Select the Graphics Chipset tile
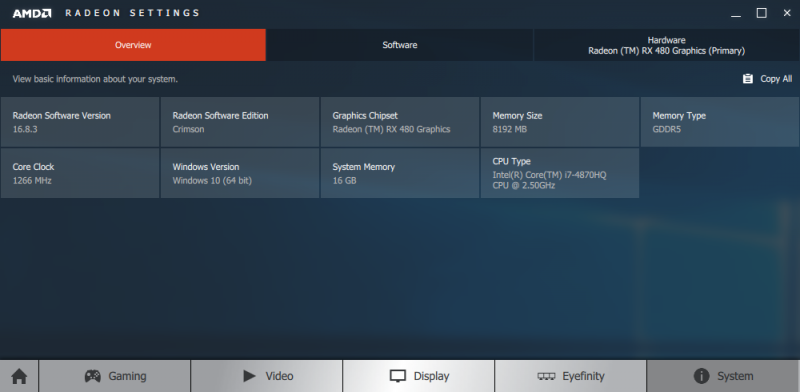 (400, 122)
